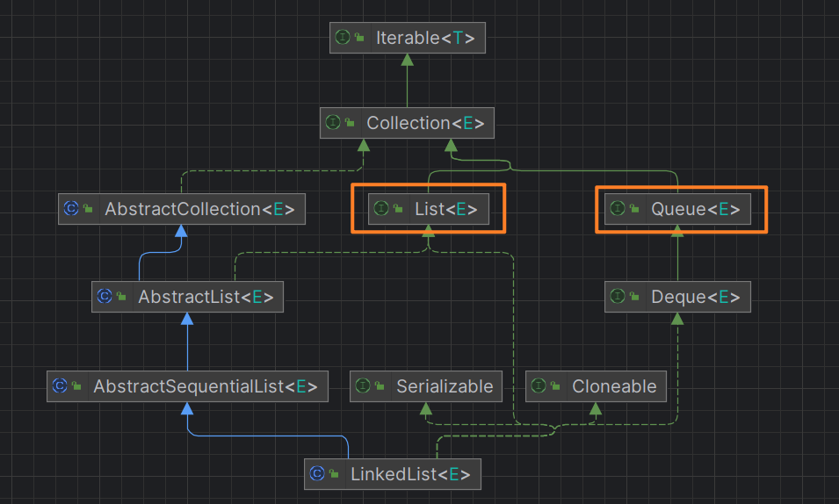The width and height of the screenshot is (839, 504).
Task: Select the Serializable interface node
Action: coord(426,386)
